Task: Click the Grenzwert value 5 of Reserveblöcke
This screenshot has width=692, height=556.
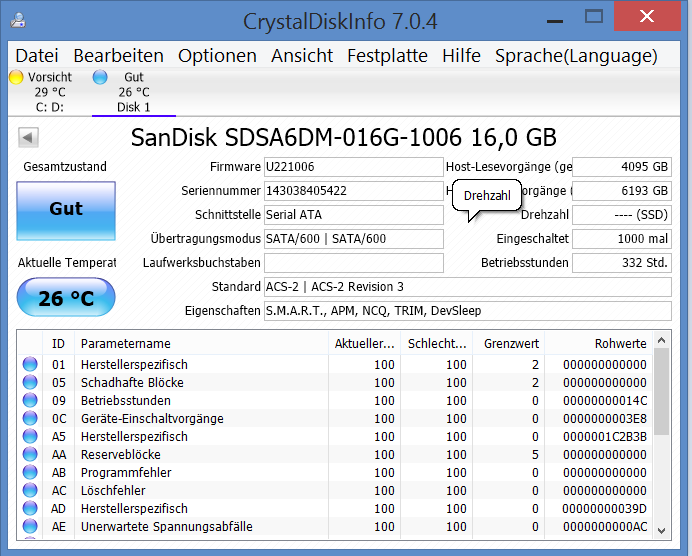Action: coord(535,454)
